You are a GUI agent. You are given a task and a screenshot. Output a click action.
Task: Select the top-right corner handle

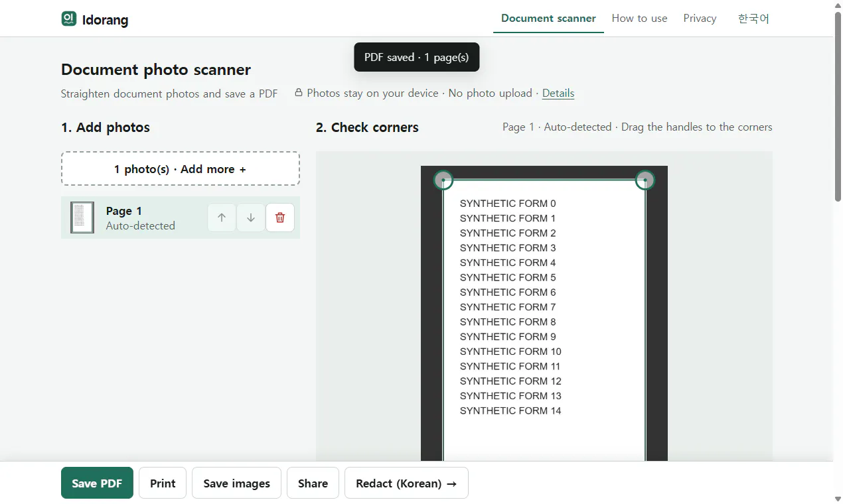(645, 180)
